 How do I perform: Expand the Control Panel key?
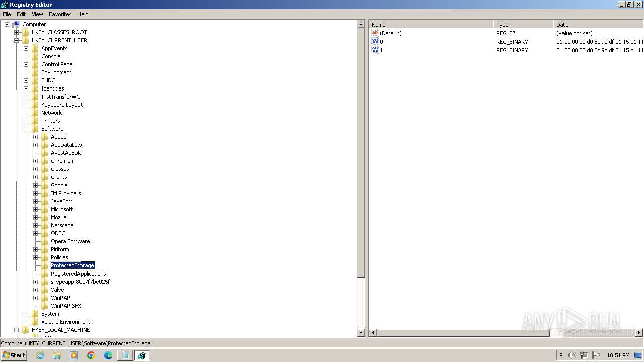[26, 64]
